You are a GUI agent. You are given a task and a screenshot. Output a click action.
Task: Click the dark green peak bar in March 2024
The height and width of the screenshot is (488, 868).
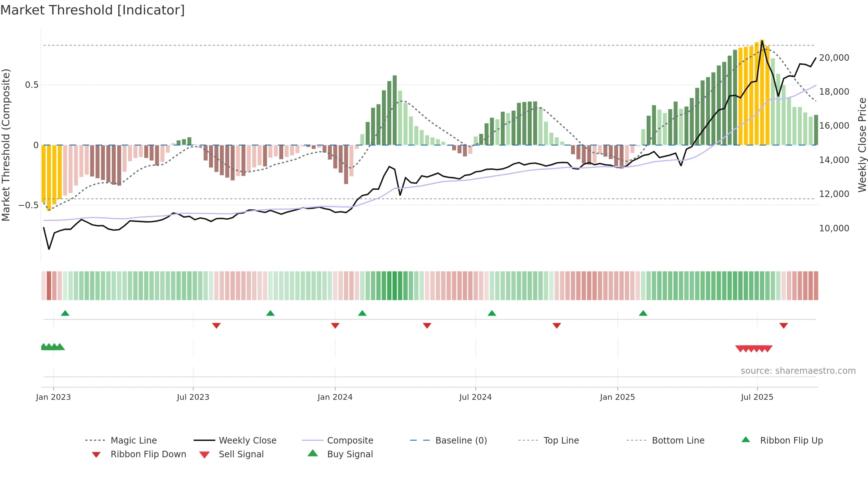tap(395, 110)
